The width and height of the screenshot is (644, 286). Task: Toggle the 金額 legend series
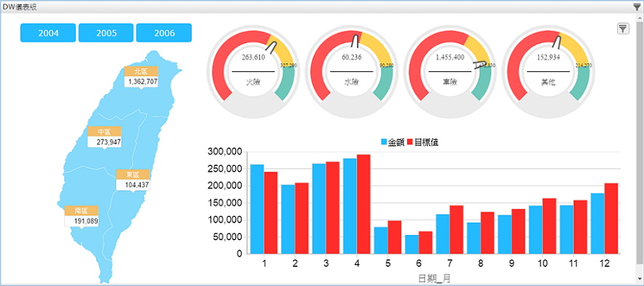(x=393, y=142)
